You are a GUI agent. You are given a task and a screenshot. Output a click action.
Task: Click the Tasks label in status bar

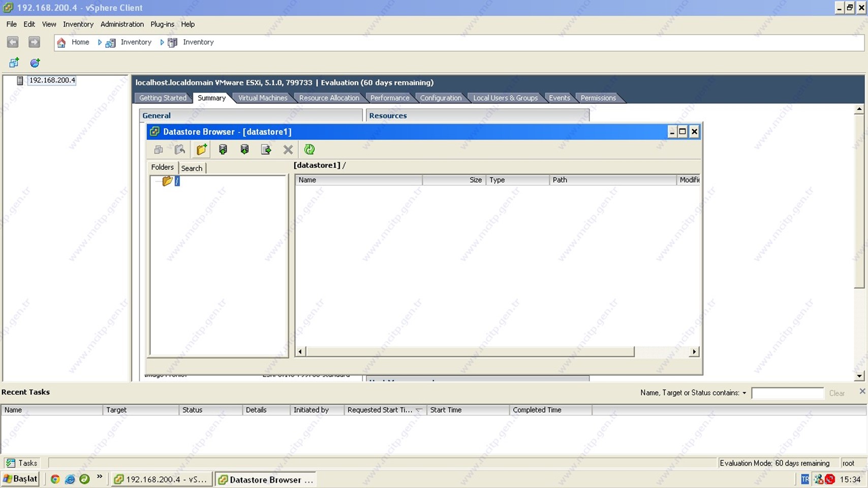(x=28, y=463)
